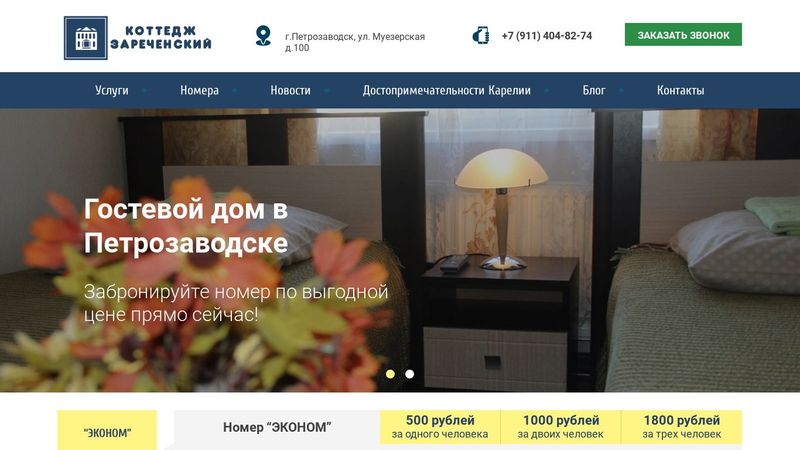Expand the dot arrow after Блог
This screenshot has width=800, height=450.
coord(621,90)
